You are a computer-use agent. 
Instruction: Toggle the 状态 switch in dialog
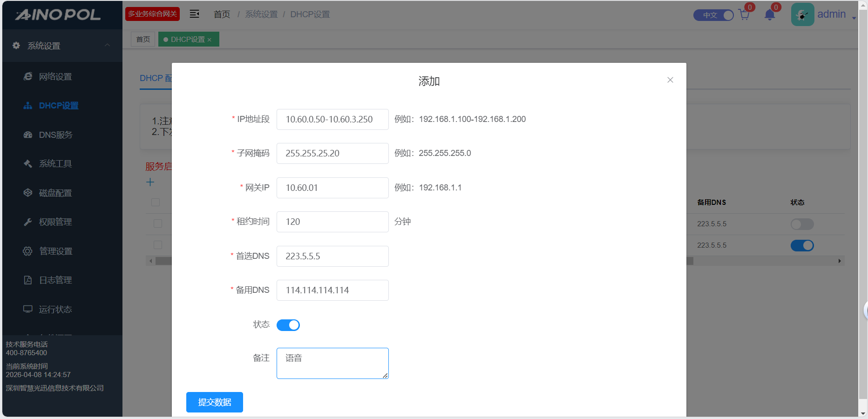[288, 325]
